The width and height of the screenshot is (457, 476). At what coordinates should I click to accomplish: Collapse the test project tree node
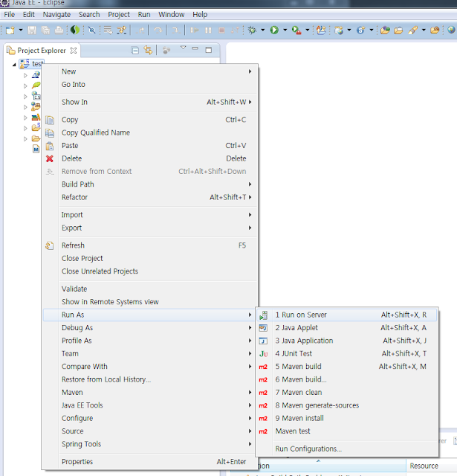14,65
